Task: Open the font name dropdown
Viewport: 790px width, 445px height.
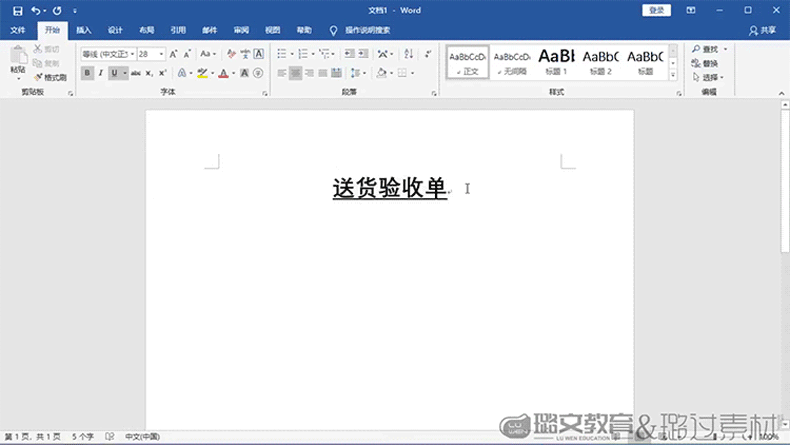Action: click(133, 54)
